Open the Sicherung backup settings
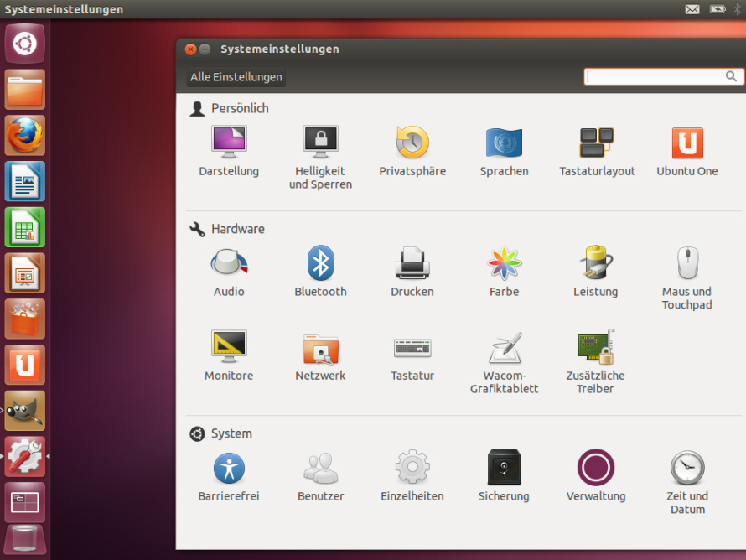This screenshot has height=560, width=746. click(505, 476)
